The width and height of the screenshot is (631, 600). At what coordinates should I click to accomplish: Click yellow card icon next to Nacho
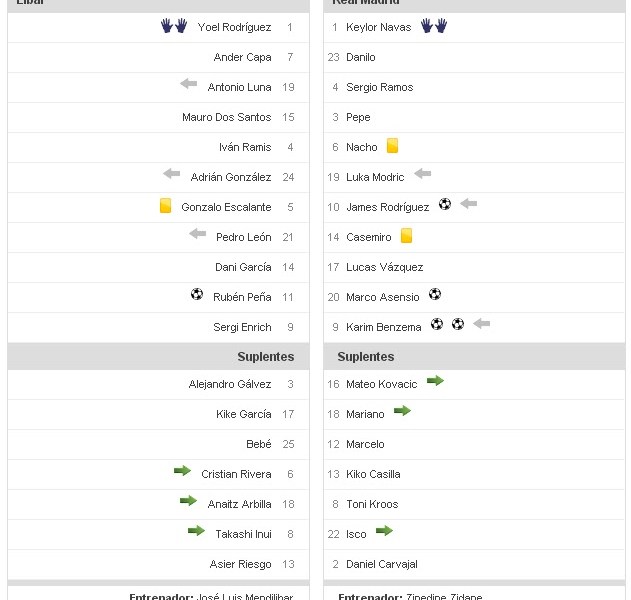tap(393, 146)
